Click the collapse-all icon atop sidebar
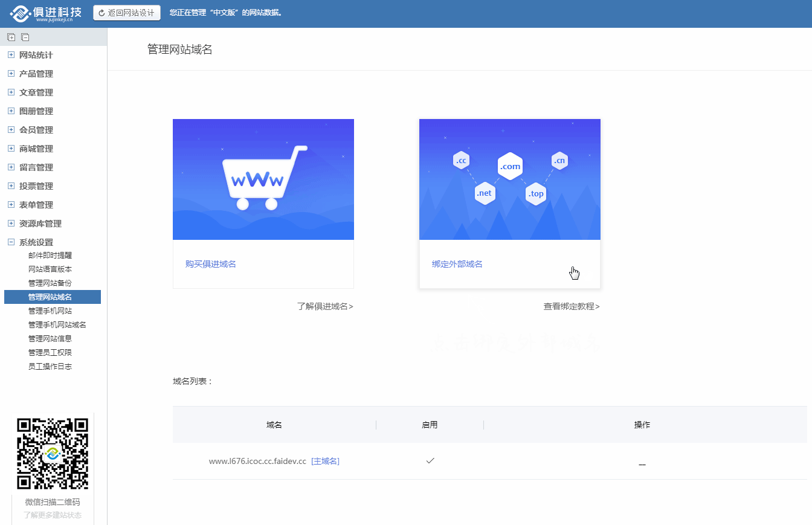Screen dimensions: 812x525 [x=25, y=37]
